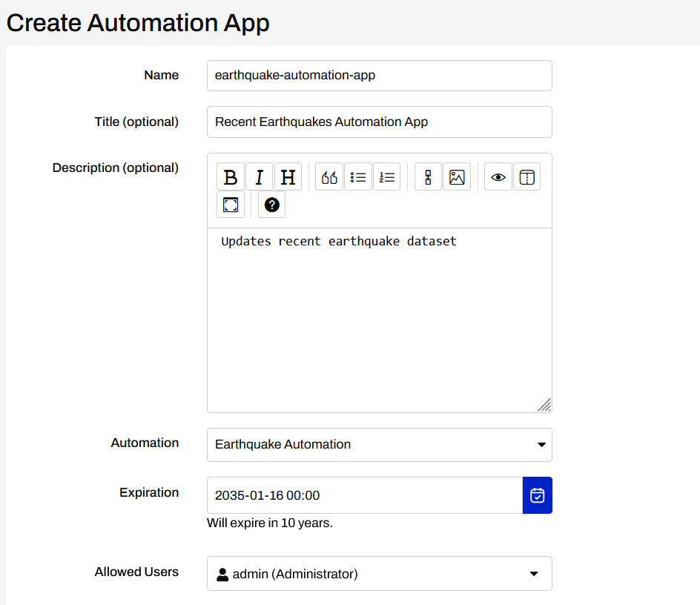Toggle description preview with the eye icon
The height and width of the screenshot is (605, 700).
click(x=498, y=177)
